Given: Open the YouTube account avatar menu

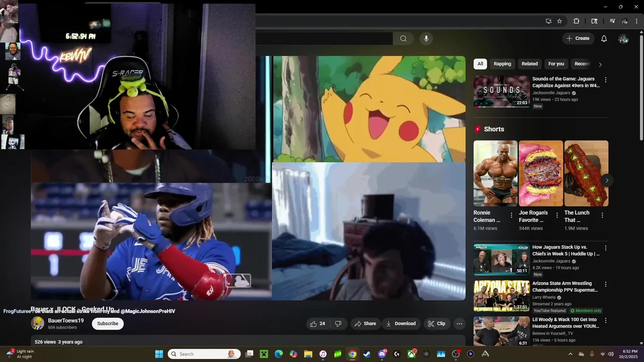Looking at the screenshot, I should pyautogui.click(x=623, y=39).
